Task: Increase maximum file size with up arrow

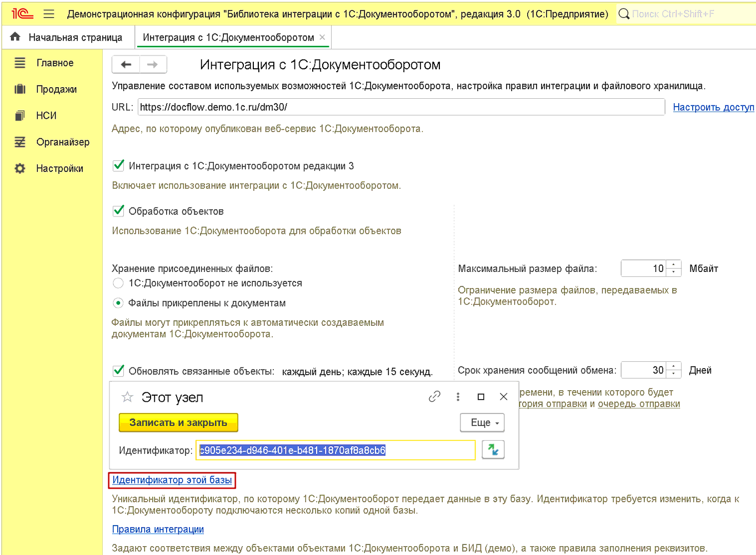Action: pos(674,264)
